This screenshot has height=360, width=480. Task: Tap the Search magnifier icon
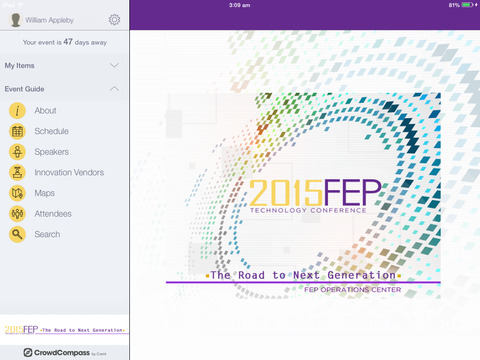(17, 234)
